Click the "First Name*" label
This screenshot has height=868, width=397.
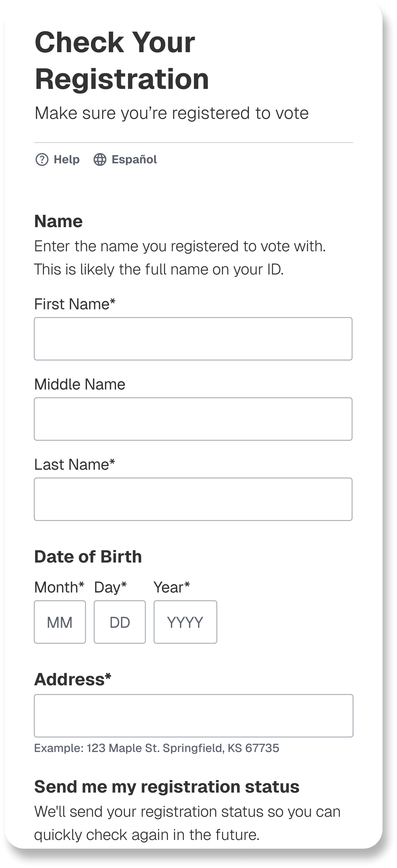(x=75, y=304)
